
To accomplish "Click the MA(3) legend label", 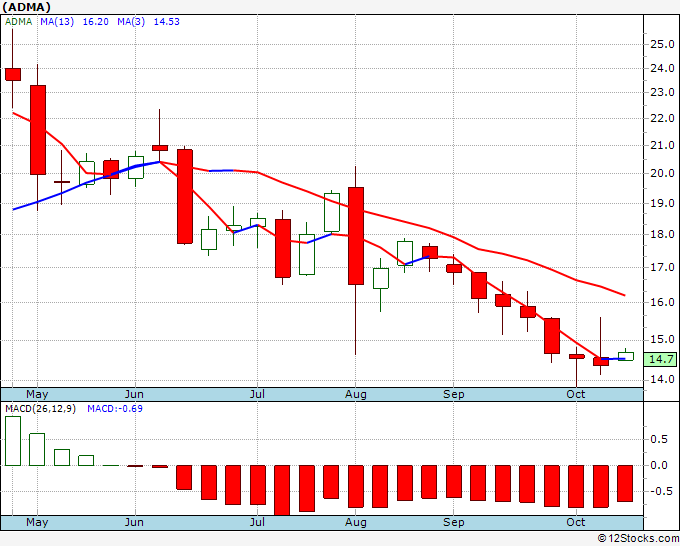I will pyautogui.click(x=131, y=22).
